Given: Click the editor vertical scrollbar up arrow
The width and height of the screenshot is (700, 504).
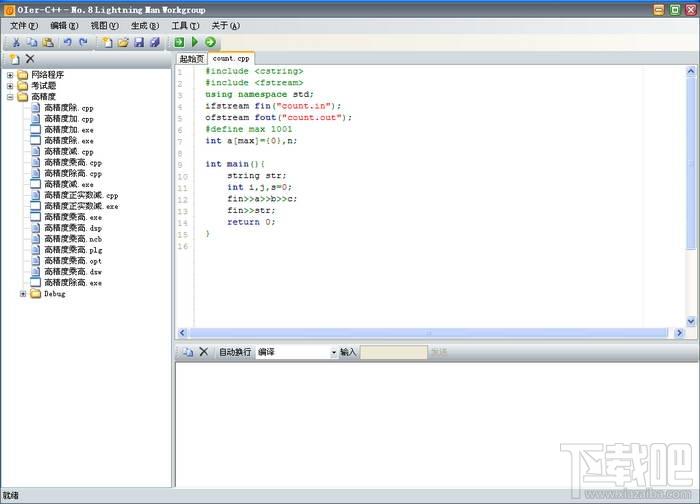Looking at the screenshot, I should pyautogui.click(x=691, y=71).
